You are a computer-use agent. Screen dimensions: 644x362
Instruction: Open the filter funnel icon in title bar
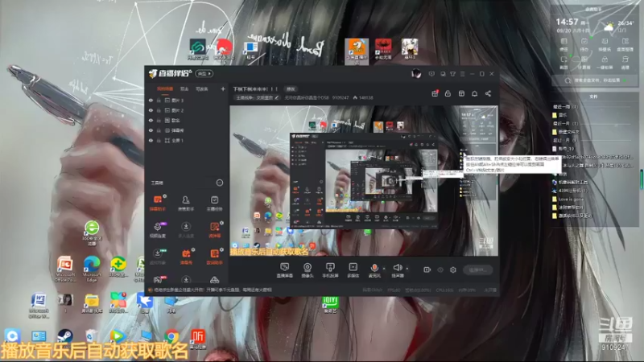[x=452, y=74]
